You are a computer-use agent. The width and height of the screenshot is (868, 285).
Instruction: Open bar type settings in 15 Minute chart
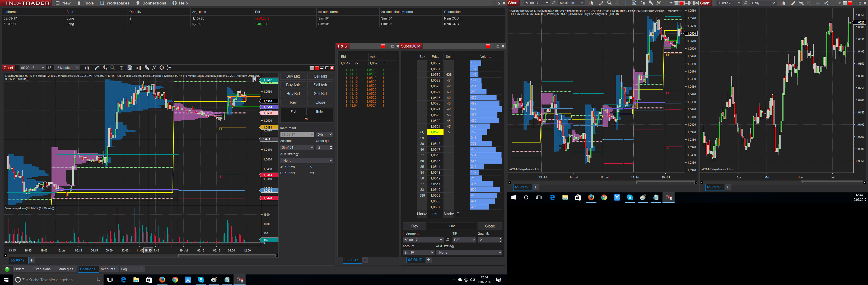click(87, 68)
